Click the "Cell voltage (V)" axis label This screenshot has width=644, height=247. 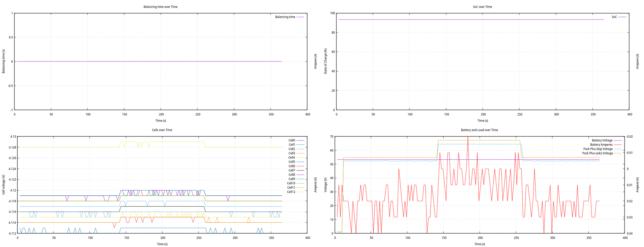coord(3,185)
